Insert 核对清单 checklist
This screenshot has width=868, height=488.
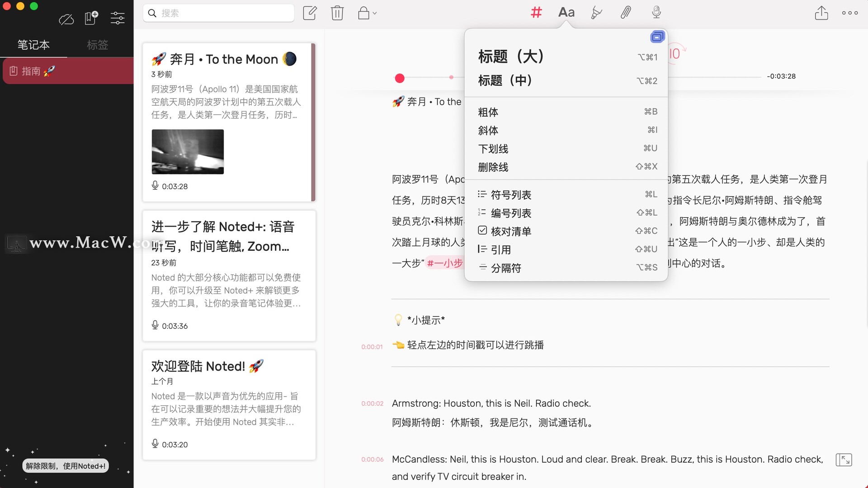click(566, 231)
